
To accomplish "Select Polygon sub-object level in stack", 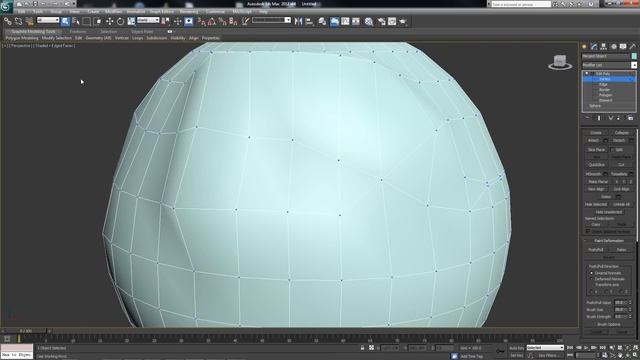I will pyautogui.click(x=605, y=95).
